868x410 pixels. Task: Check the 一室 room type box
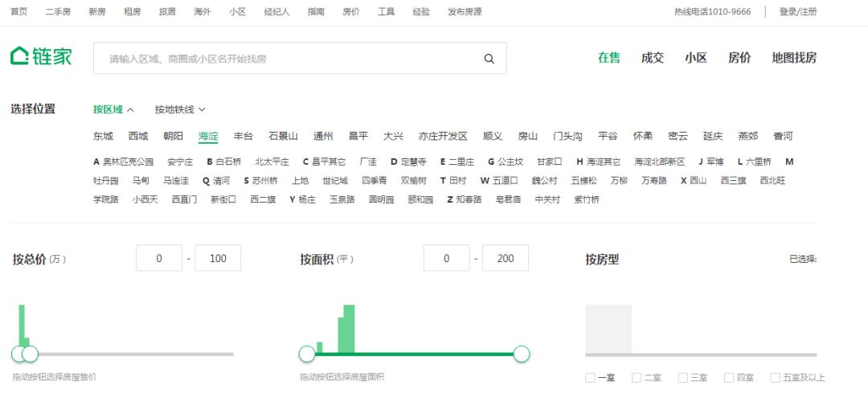pyautogui.click(x=590, y=378)
